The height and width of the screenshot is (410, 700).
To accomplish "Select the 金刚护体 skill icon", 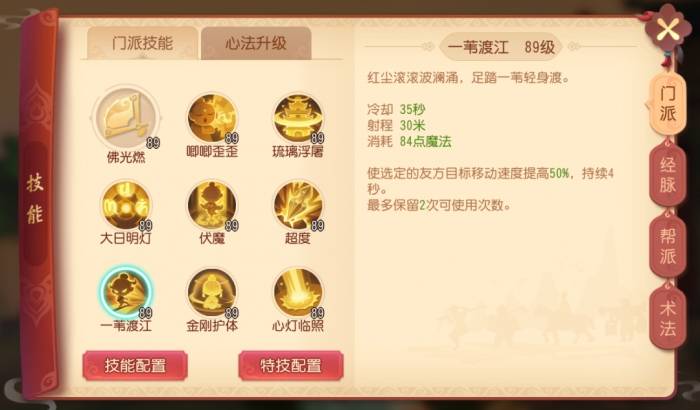I will (x=212, y=292).
